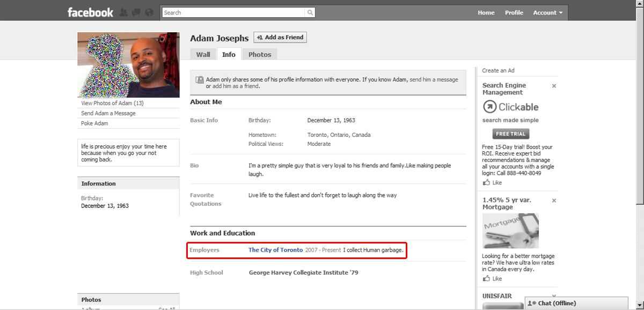644x310 pixels.
Task: Click the Clickable FREE TRIAL button
Action: coord(510,134)
